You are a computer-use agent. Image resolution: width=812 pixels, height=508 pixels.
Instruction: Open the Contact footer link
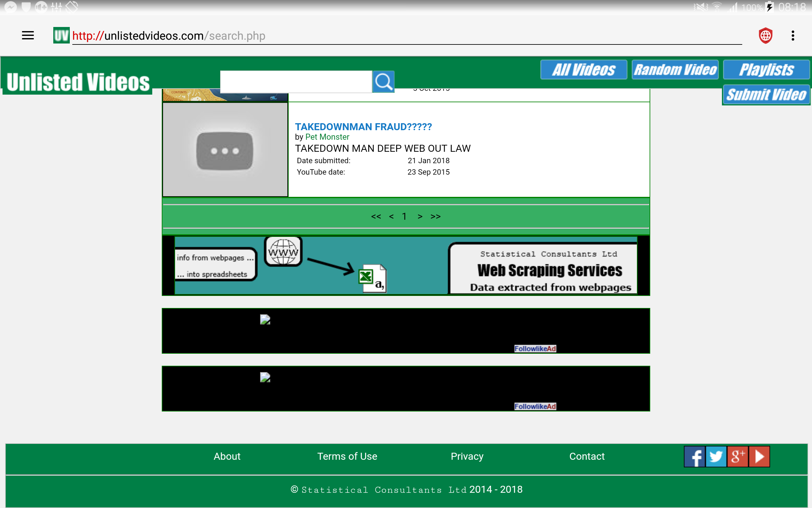[587, 456]
